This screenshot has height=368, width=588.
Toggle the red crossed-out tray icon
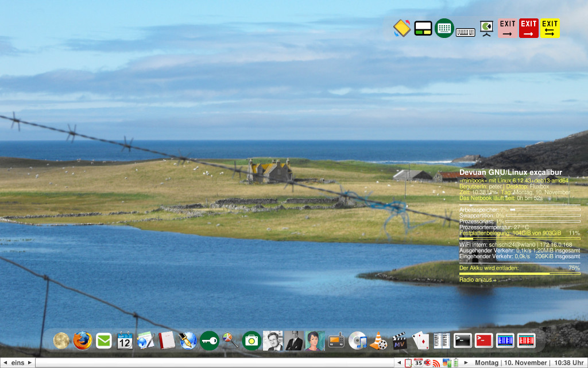[427, 363]
